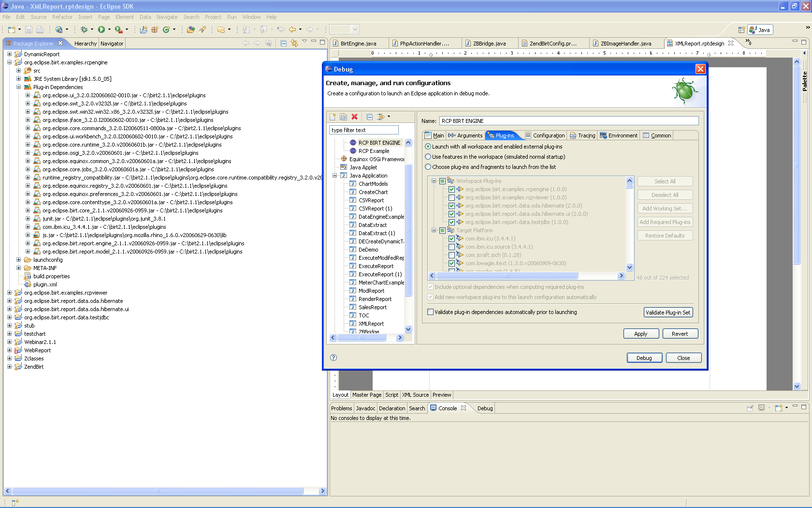Open the Common tab in Debug dialog
This screenshot has width=812, height=508.
pos(656,135)
